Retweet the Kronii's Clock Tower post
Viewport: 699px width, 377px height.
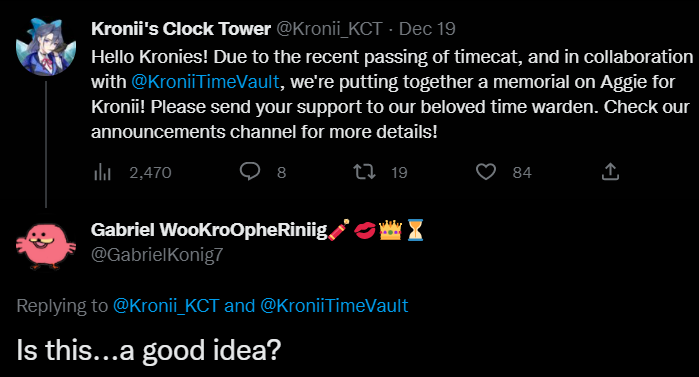(x=364, y=172)
